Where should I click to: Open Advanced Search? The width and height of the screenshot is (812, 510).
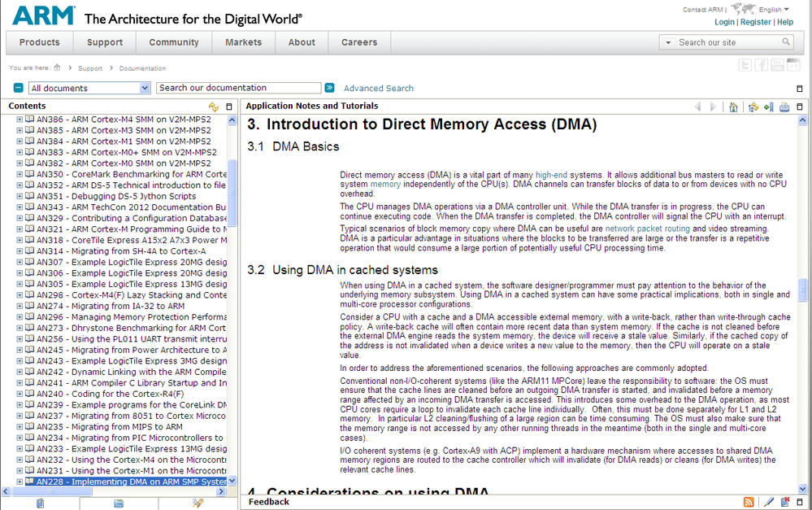[379, 88]
